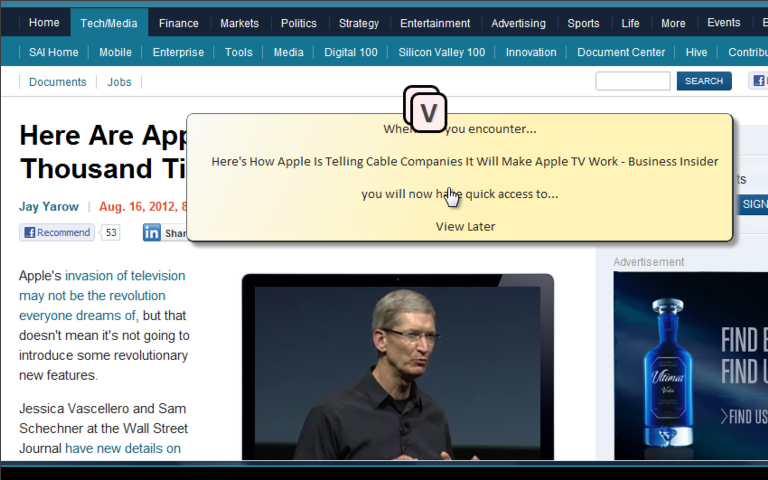Select the Tech/Media tab

tap(109, 23)
